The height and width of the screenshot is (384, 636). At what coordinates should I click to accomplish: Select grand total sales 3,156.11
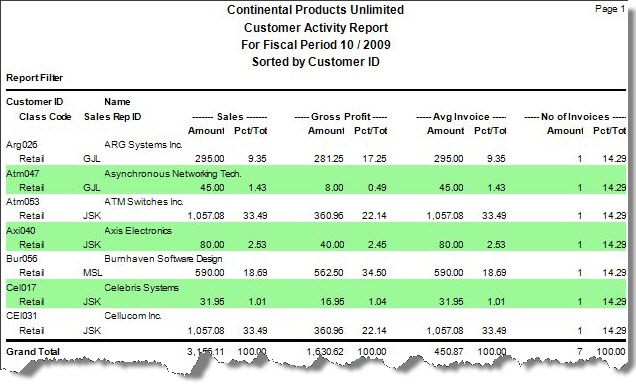(x=206, y=352)
